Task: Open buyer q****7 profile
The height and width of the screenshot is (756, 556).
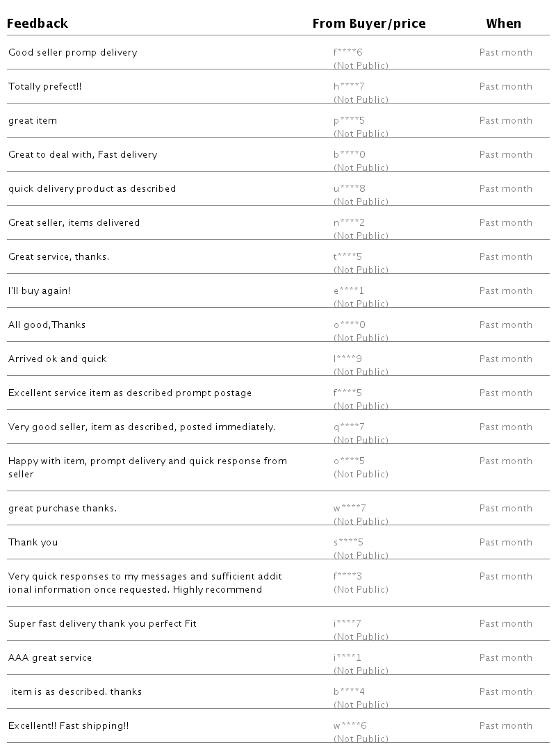Action: click(x=349, y=427)
